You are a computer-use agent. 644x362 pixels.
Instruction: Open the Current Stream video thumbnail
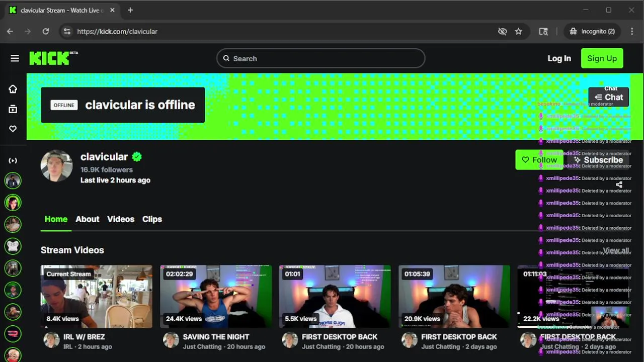click(x=97, y=297)
